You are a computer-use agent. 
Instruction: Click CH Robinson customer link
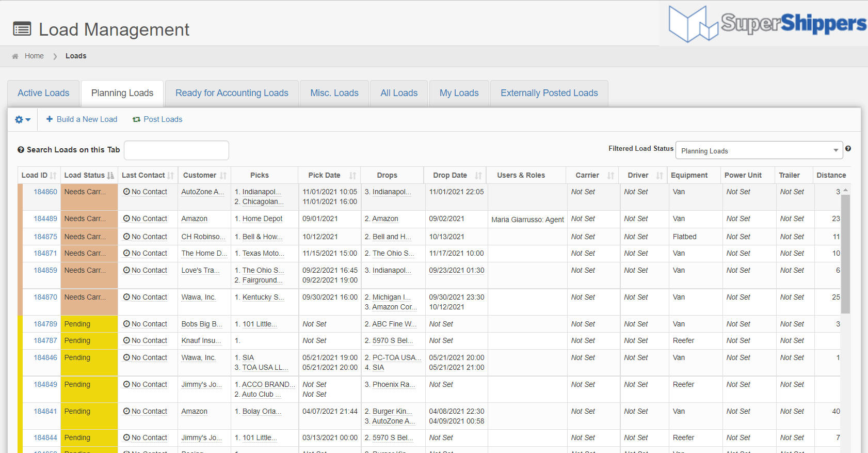click(x=203, y=237)
